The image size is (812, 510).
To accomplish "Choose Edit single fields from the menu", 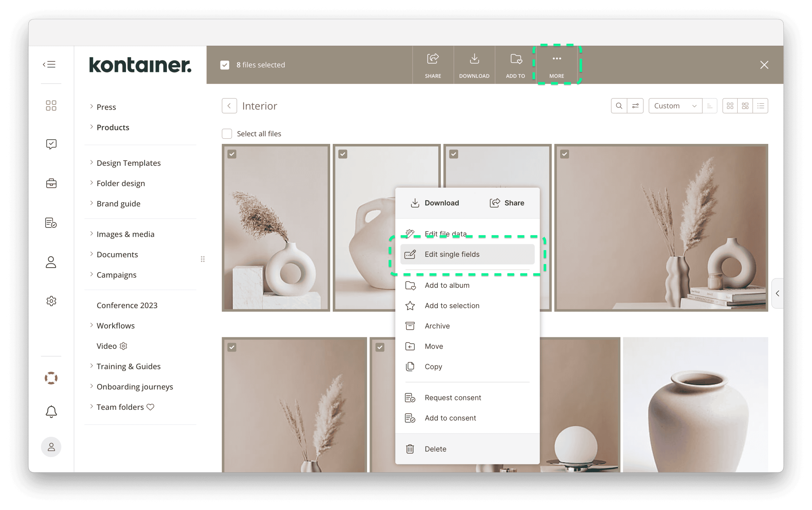I will (452, 254).
